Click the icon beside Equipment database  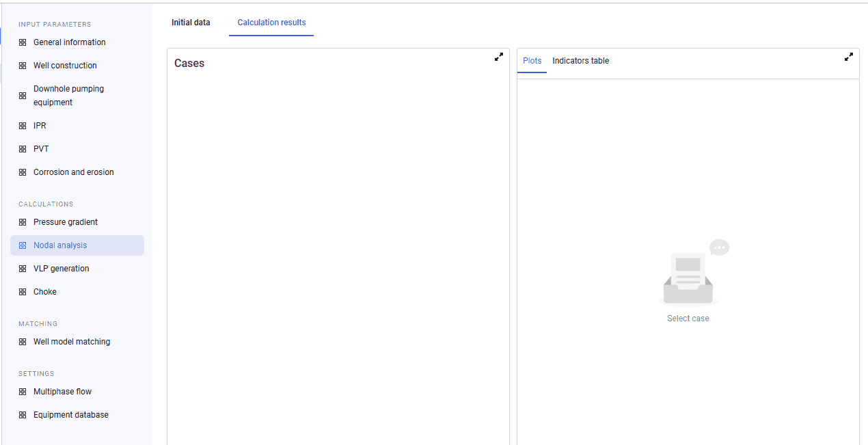coord(23,415)
